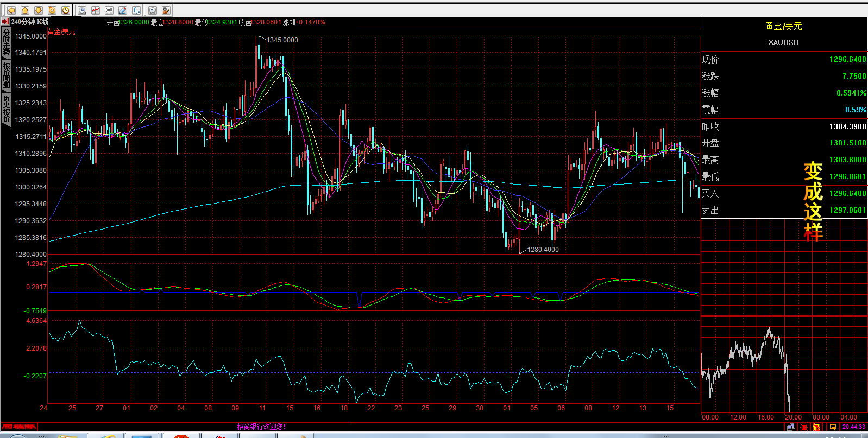
Task: Click the 现价 value 1296.6400
Action: click(x=847, y=59)
